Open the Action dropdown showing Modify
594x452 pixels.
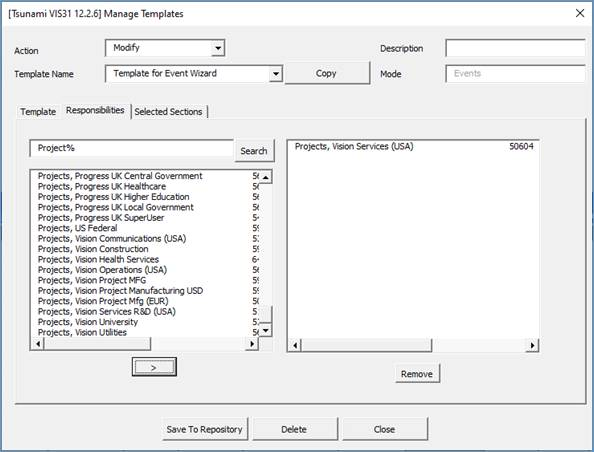pyautogui.click(x=218, y=48)
